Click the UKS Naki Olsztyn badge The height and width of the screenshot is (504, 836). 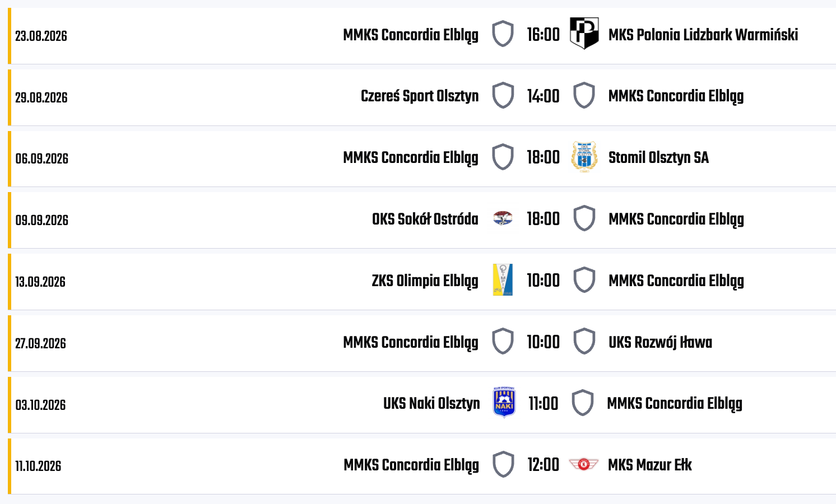504,403
